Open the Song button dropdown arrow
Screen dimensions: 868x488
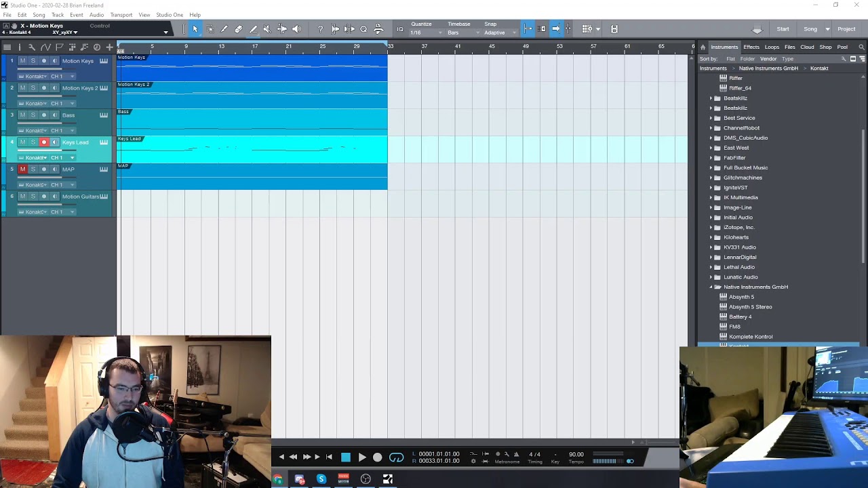pyautogui.click(x=827, y=29)
